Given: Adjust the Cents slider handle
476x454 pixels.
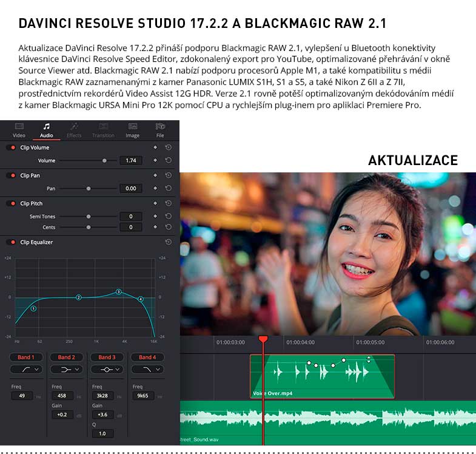Looking at the screenshot, I should click(x=89, y=227).
